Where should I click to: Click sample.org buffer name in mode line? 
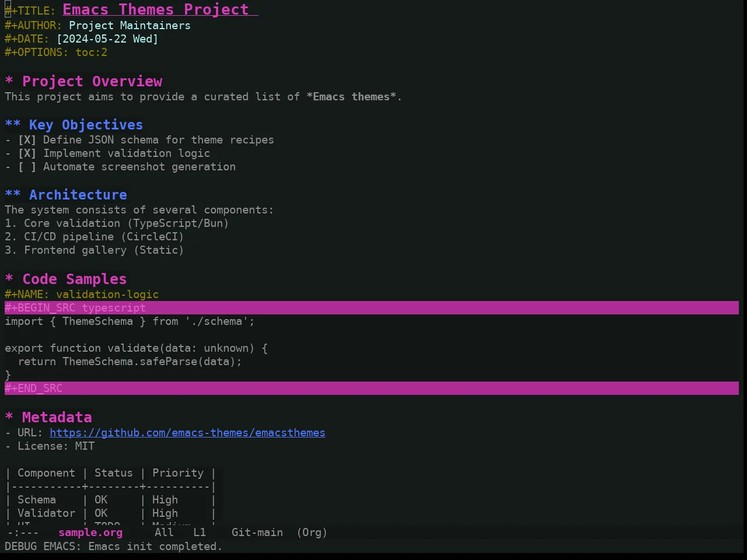(x=90, y=533)
